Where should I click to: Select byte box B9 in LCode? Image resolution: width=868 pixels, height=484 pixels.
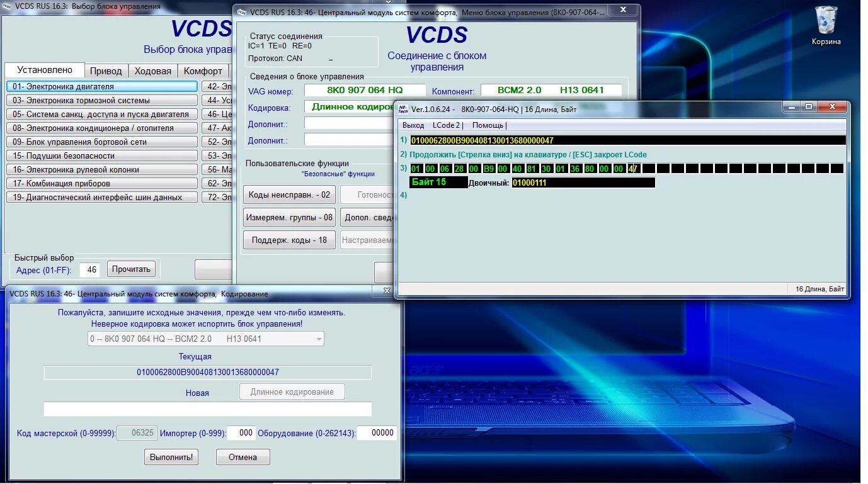tap(488, 169)
